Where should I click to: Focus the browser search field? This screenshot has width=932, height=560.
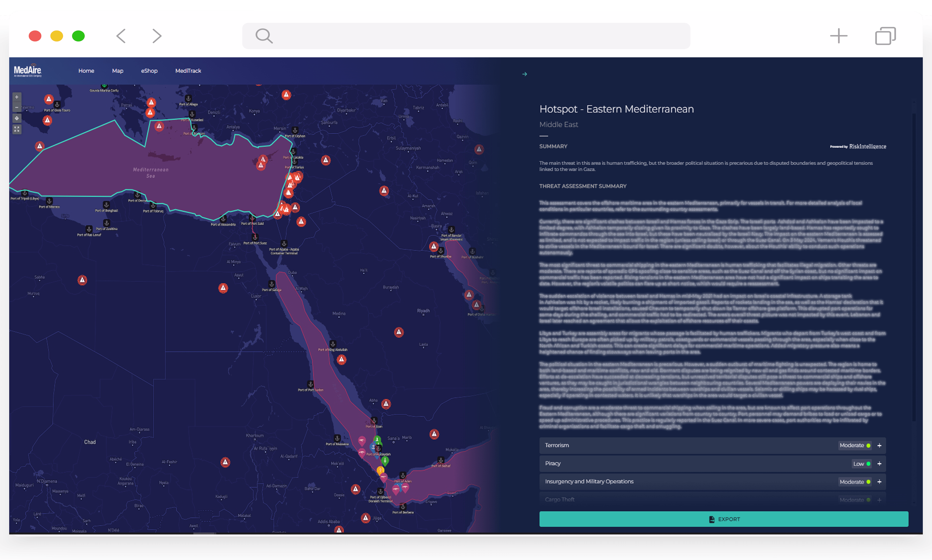(x=466, y=36)
